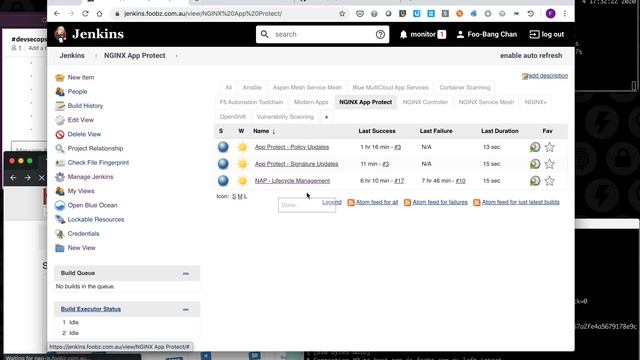Open Atom feed for all
Screen dimensions: 640x360
click(377, 202)
